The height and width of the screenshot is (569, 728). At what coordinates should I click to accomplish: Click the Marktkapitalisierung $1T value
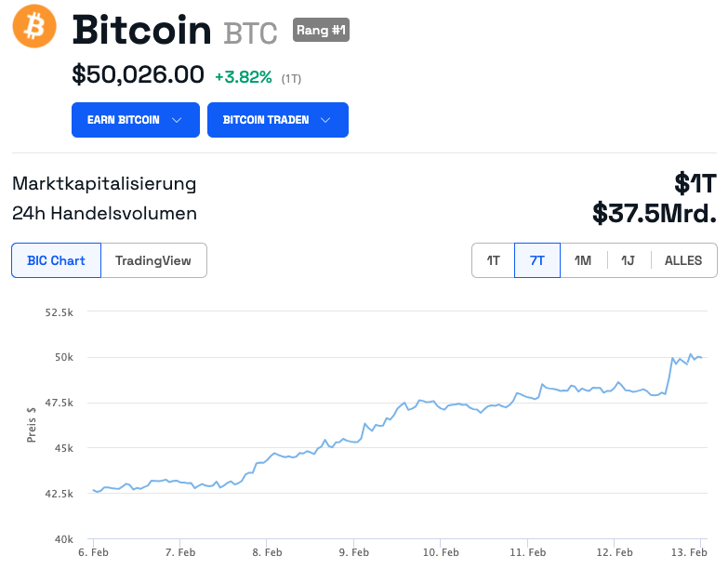(x=695, y=183)
